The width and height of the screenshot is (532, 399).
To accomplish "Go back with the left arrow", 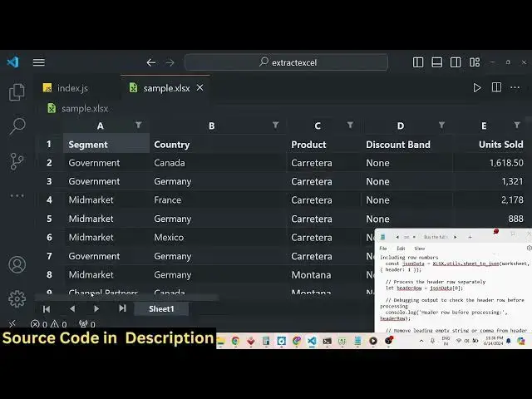I will 151,62.
